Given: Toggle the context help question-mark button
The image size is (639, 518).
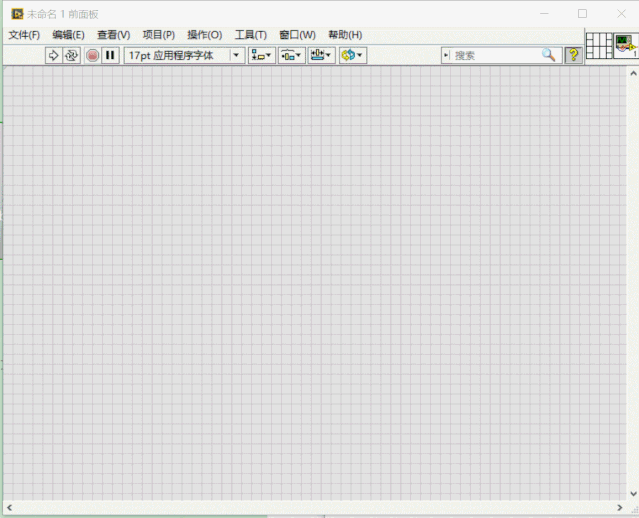Looking at the screenshot, I should [x=573, y=55].
